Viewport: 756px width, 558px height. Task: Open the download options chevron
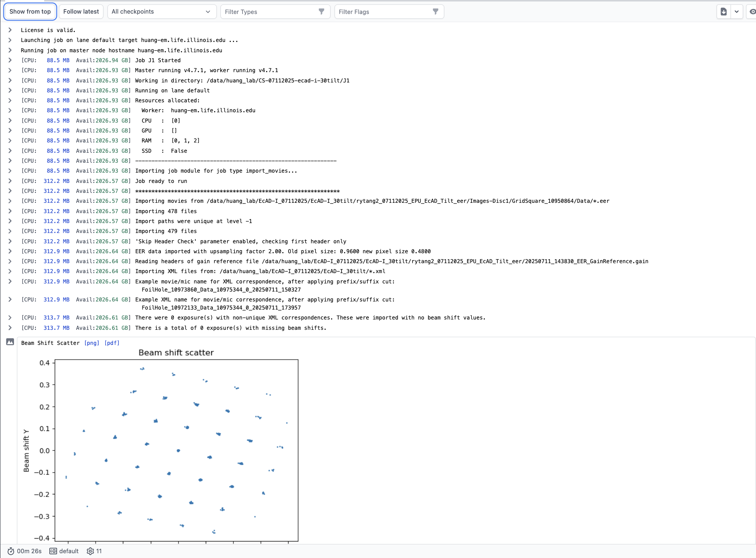point(736,12)
